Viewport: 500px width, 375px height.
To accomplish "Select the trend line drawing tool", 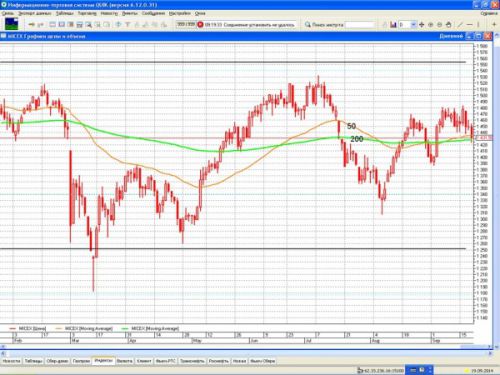I will [460, 25].
